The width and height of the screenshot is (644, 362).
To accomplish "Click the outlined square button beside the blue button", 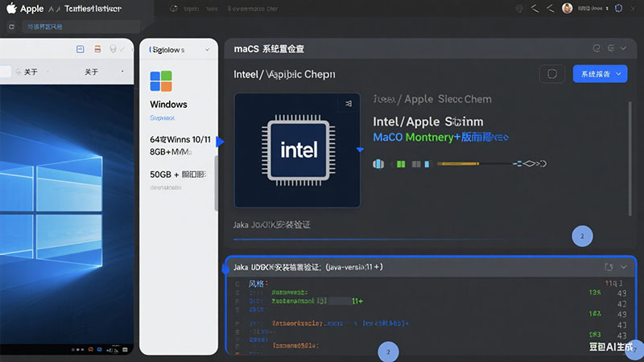I will (552, 74).
